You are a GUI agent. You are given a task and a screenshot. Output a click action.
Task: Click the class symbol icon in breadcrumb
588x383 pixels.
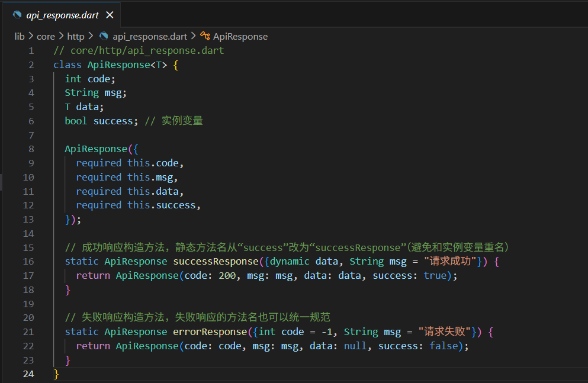205,36
